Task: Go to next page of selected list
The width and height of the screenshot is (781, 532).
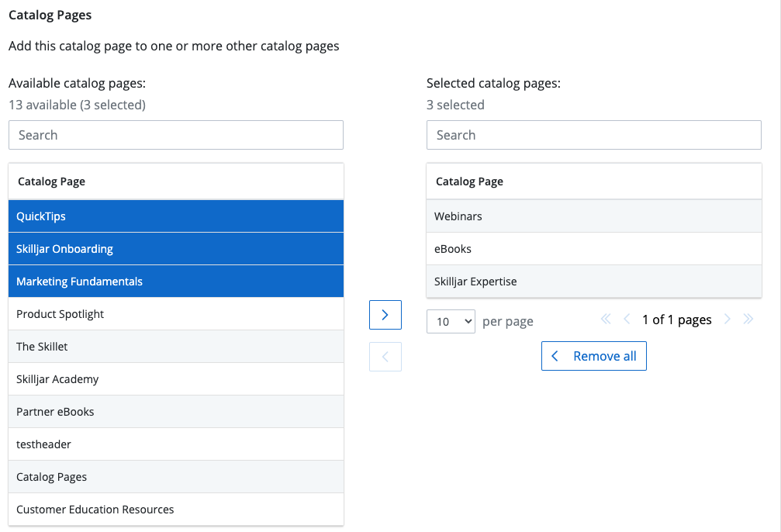Action: point(727,320)
